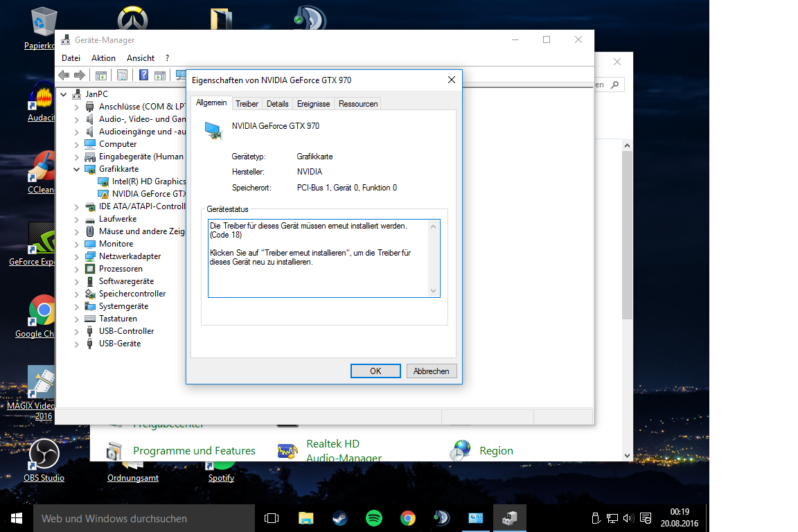
Task: Click the Control Panel taskbar icon
Action: pyautogui.click(x=476, y=518)
